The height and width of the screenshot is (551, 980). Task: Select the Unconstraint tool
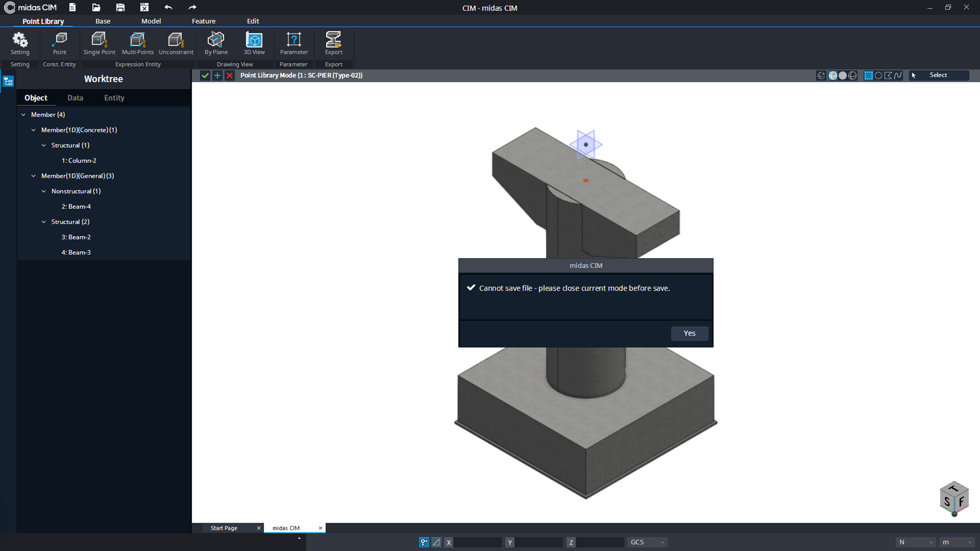(176, 43)
